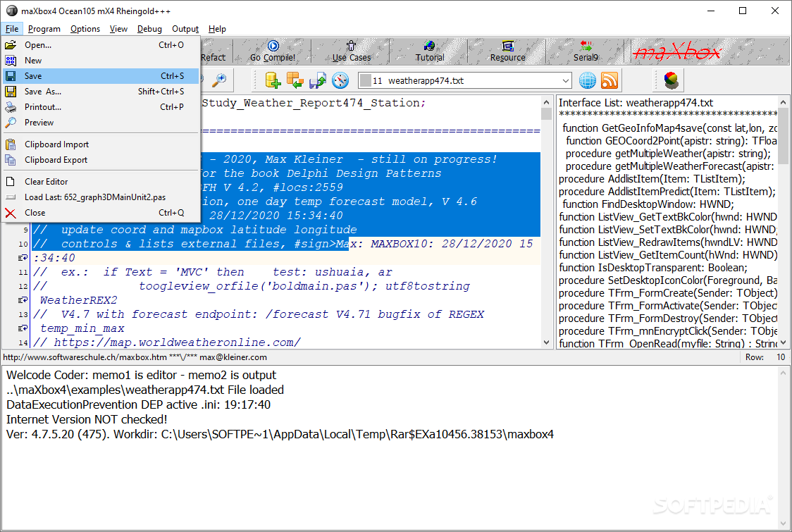Open the Output menu
This screenshot has width=792, height=532.
coord(185,29)
